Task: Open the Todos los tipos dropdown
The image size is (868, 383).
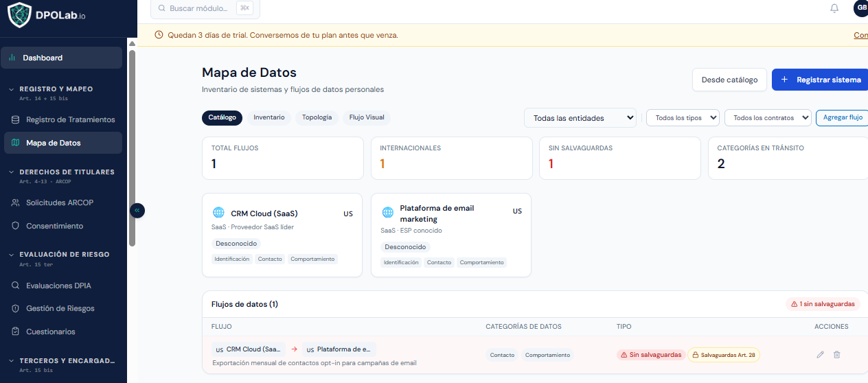Action: (683, 118)
